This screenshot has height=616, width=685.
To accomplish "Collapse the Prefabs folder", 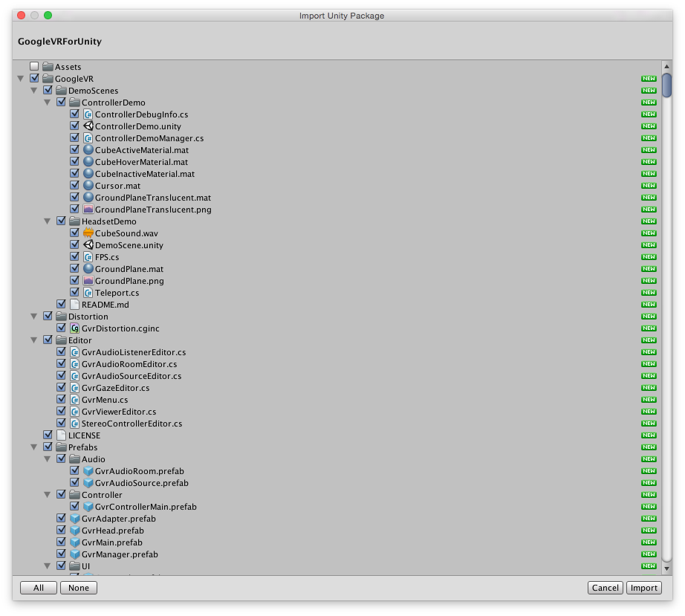I will tap(34, 447).
